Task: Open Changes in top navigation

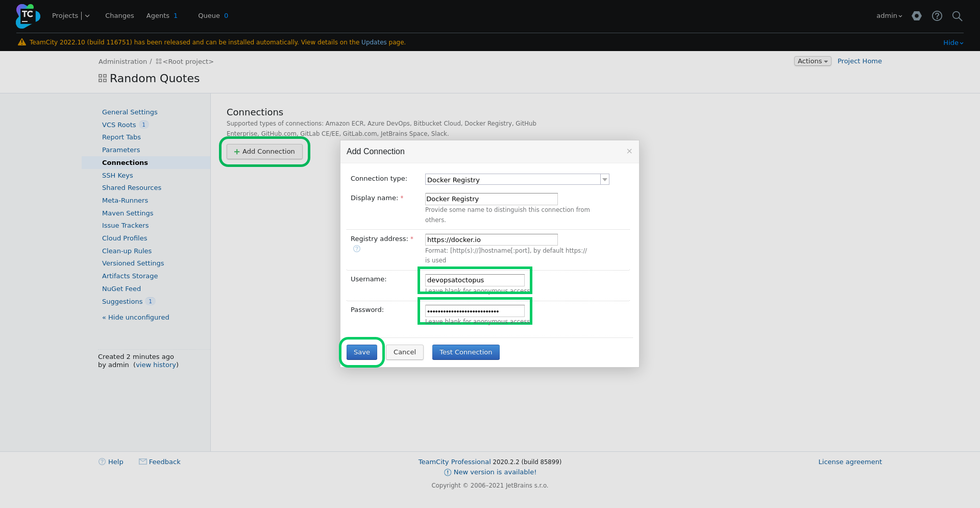Action: click(x=119, y=16)
